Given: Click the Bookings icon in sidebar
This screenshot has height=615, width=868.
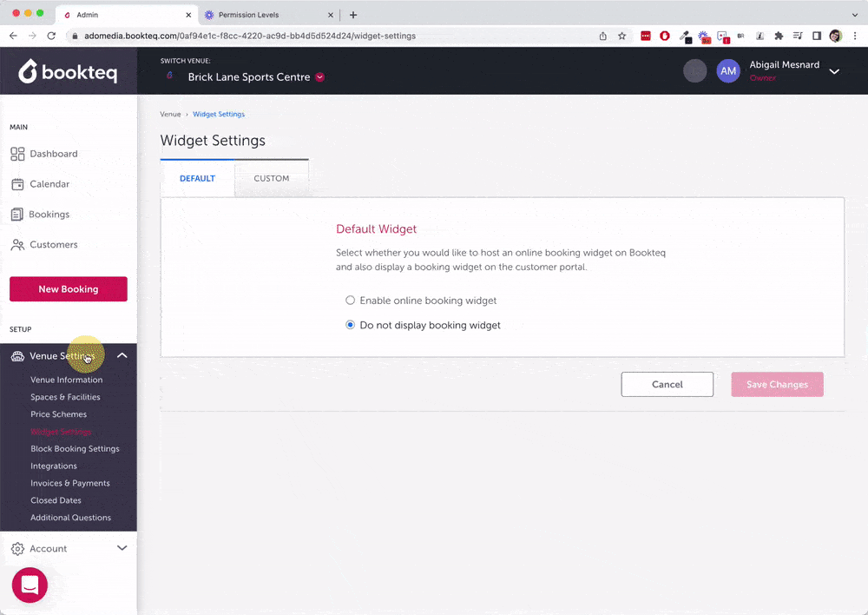Looking at the screenshot, I should point(17,215).
